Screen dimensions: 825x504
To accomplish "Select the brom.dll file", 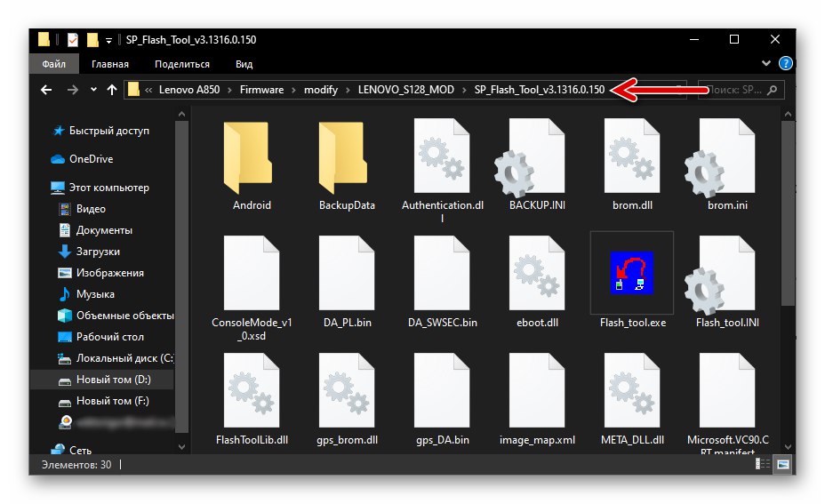I will (632, 165).
